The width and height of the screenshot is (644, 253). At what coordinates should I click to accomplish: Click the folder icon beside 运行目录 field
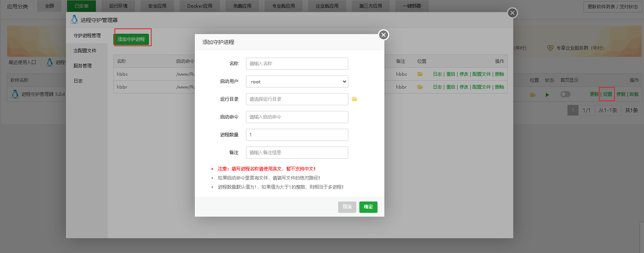(354, 99)
